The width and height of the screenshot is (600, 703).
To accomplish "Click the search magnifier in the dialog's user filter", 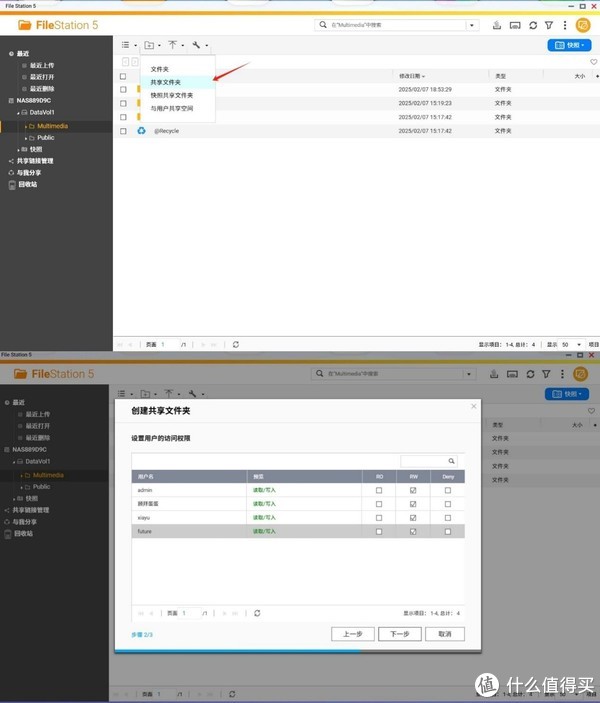I will click(451, 461).
